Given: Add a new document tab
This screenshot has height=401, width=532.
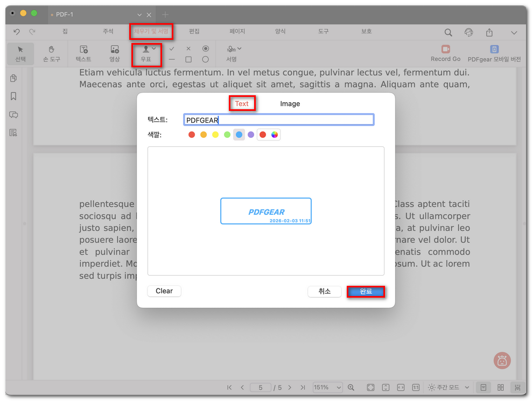Looking at the screenshot, I should click(165, 15).
